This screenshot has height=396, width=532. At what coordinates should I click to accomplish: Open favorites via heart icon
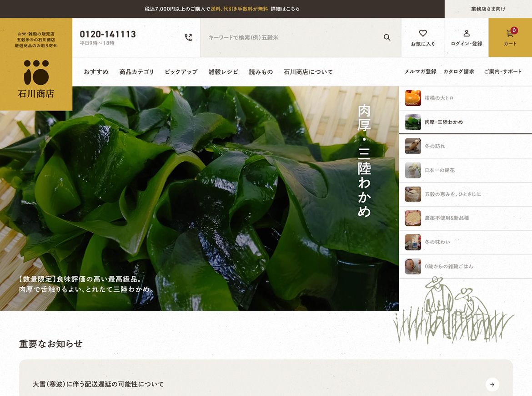click(x=422, y=34)
